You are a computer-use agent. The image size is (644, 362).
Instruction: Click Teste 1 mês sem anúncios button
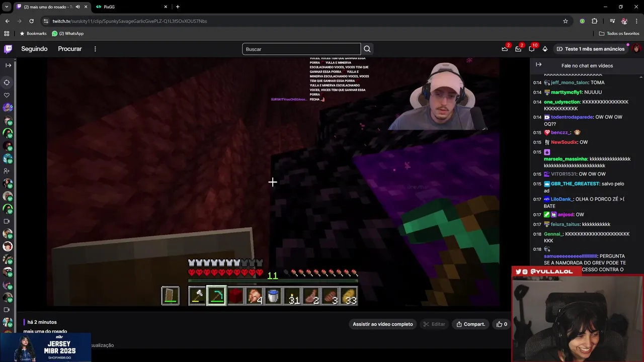click(590, 49)
